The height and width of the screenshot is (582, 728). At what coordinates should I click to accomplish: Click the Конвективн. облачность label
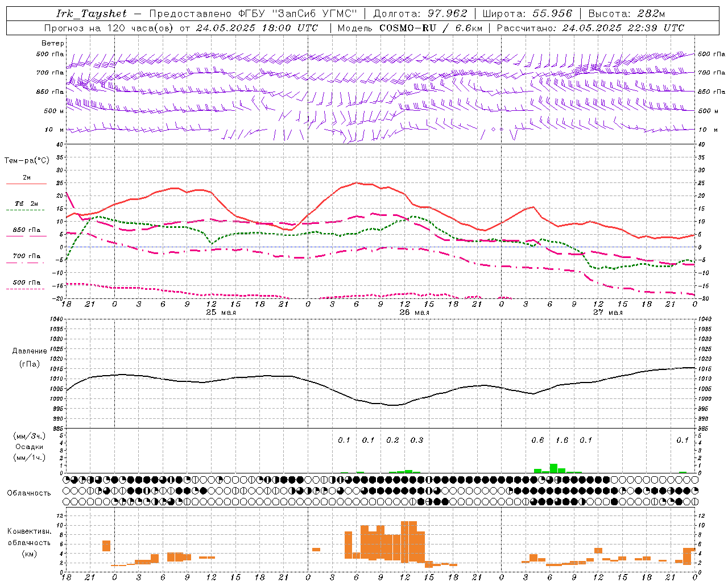pyautogui.click(x=29, y=537)
